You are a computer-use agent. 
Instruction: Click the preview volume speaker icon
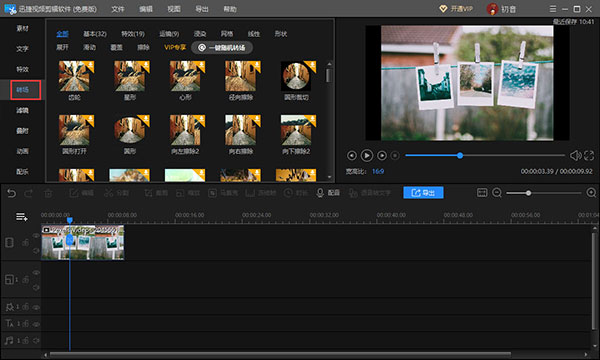[x=575, y=155]
